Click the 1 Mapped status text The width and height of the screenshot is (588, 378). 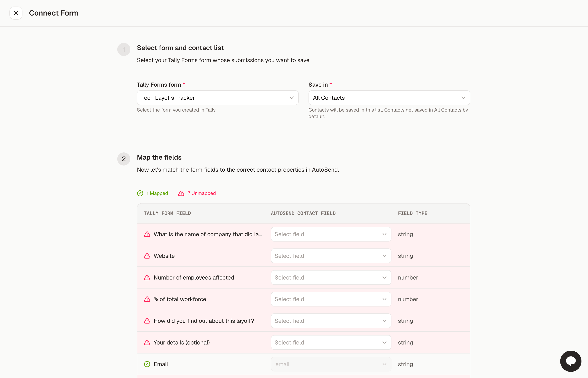(x=157, y=193)
